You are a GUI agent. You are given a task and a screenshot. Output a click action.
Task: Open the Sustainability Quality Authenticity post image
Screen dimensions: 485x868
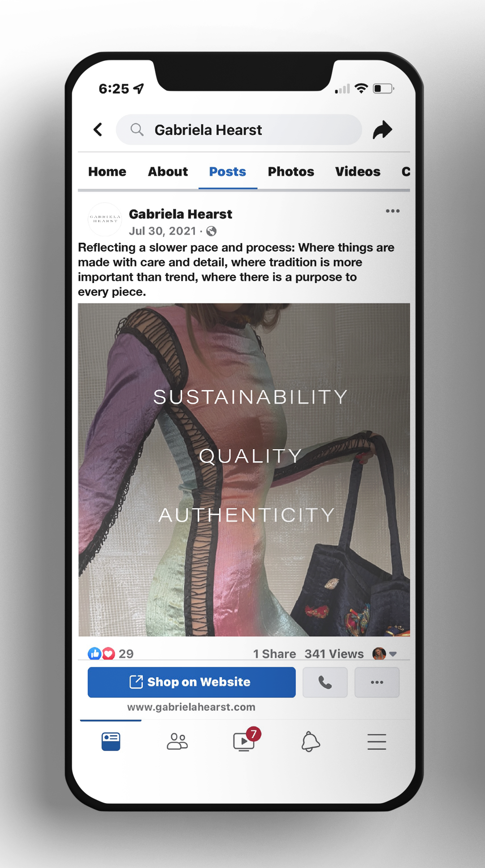pos(244,469)
